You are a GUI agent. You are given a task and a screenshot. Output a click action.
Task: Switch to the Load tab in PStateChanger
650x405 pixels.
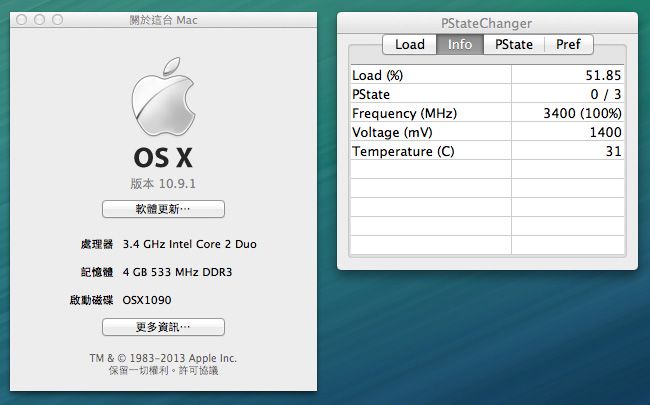point(410,44)
